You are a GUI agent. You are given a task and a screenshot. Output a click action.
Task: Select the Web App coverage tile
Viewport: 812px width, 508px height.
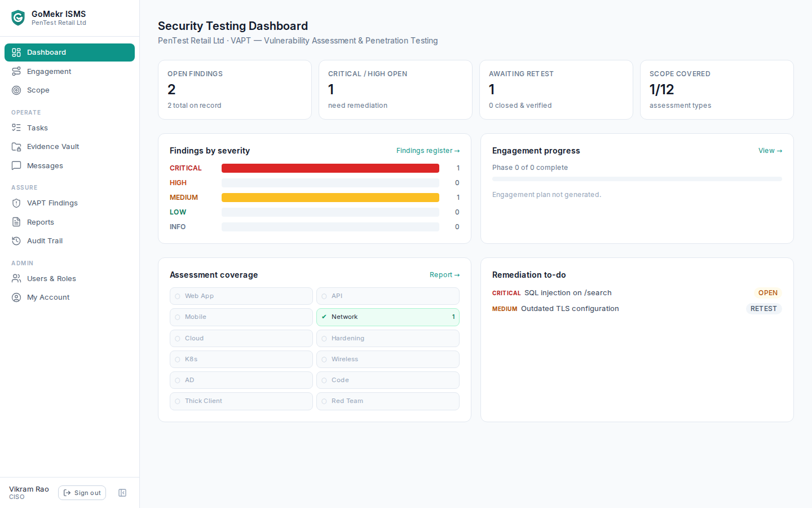click(241, 296)
